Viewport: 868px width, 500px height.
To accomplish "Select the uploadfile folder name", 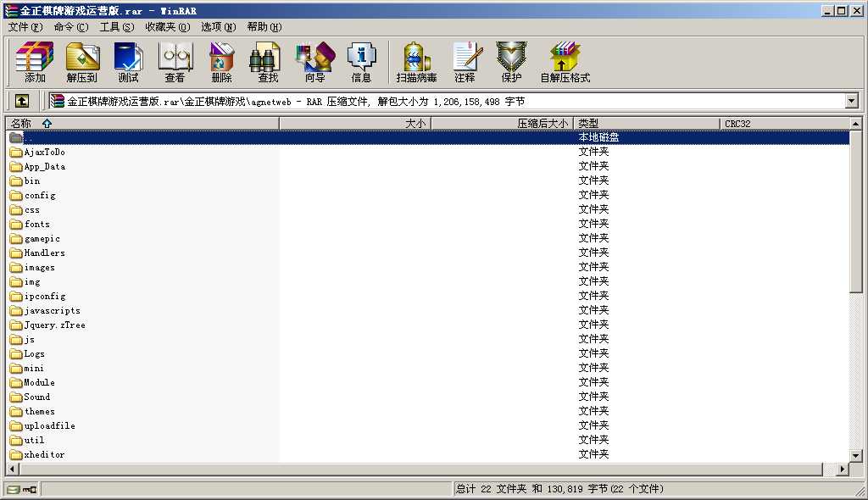I will [50, 425].
